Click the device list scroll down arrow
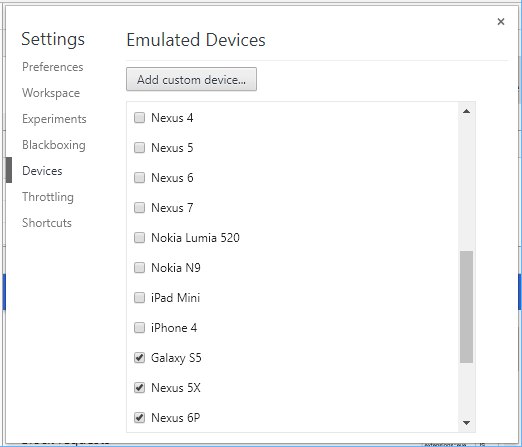 (466, 423)
